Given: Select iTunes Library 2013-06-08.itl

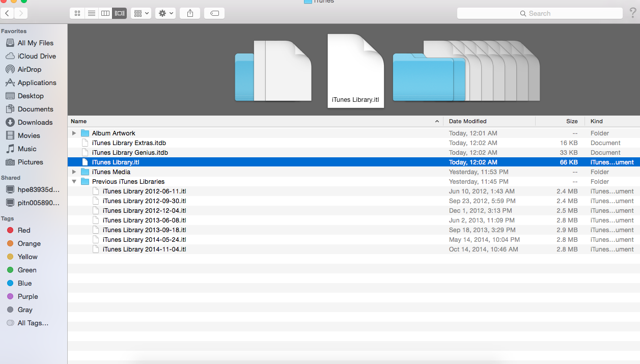Looking at the screenshot, I should point(144,220).
